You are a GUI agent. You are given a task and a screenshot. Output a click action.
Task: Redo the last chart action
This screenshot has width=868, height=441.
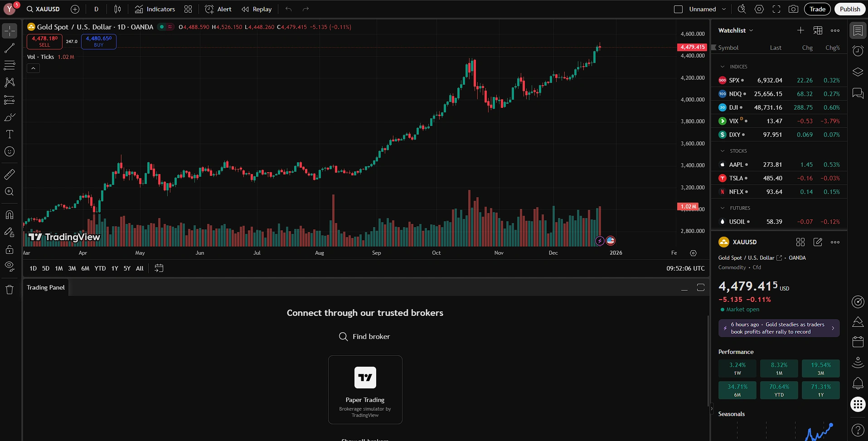point(306,9)
